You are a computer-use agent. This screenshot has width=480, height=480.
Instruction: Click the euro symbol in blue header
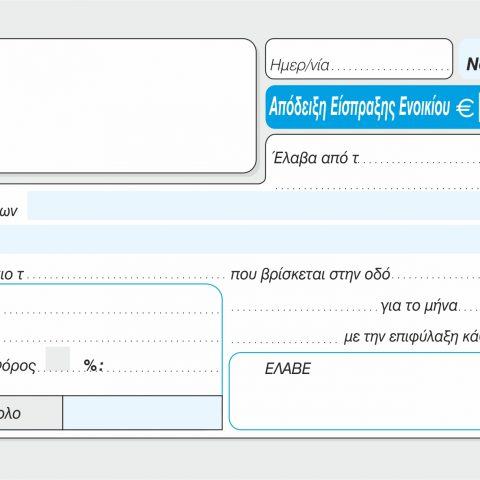pyautogui.click(x=465, y=108)
